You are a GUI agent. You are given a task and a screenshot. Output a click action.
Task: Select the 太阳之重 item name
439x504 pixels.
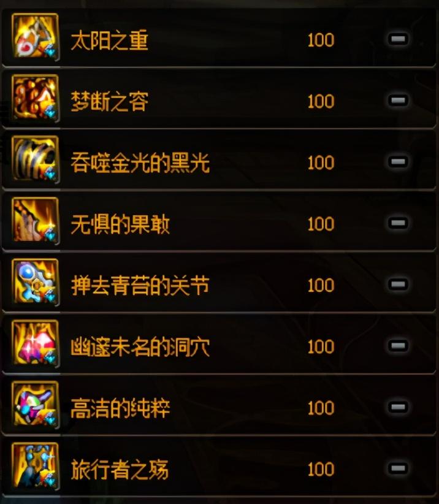(x=109, y=40)
